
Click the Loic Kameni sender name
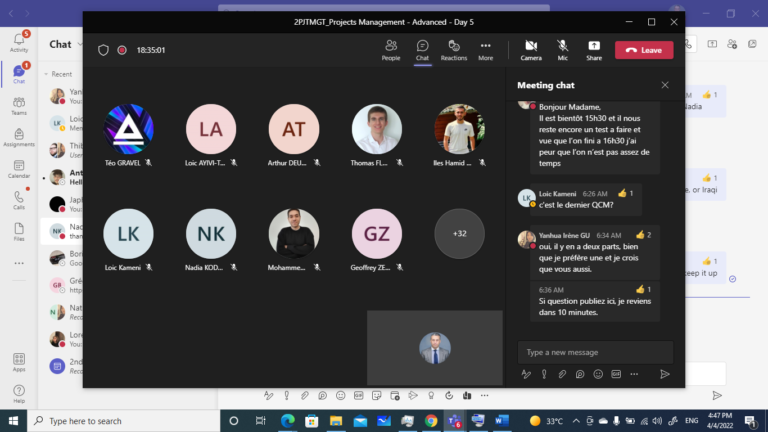point(557,194)
